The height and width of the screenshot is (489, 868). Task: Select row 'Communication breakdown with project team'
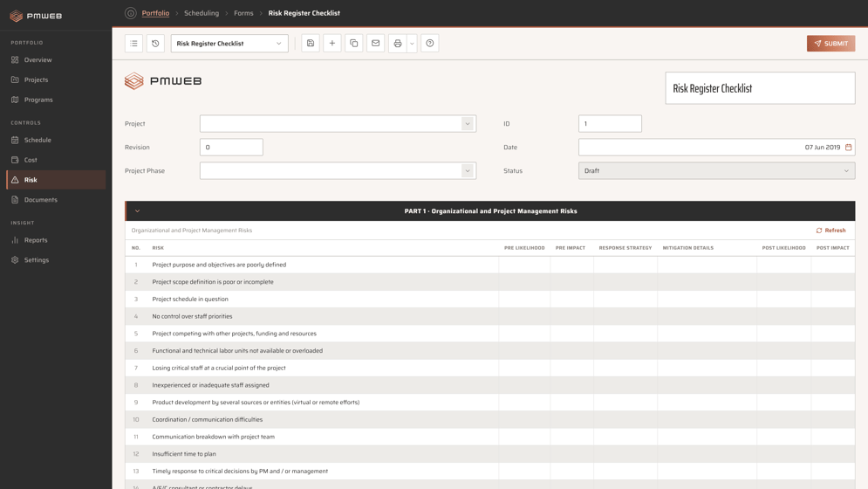point(490,437)
